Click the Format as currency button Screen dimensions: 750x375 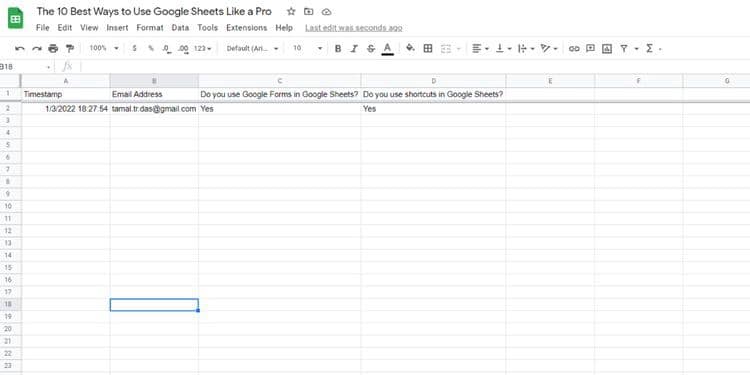coord(134,48)
